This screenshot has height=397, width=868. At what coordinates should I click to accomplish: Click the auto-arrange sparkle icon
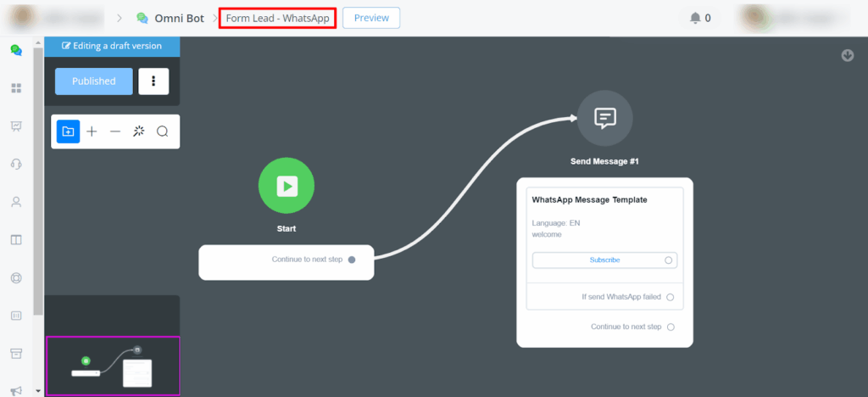139,131
